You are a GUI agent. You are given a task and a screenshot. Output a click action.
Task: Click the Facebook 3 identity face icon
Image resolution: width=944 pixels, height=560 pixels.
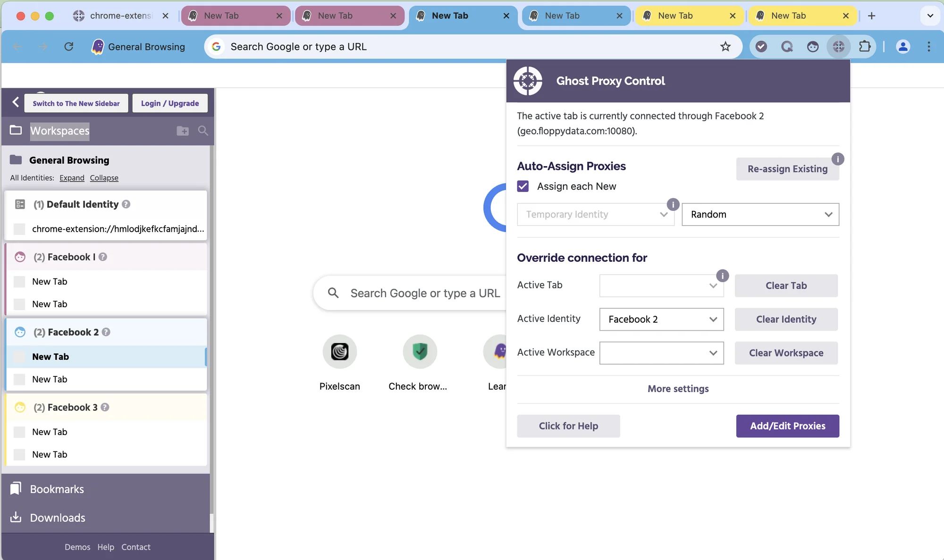(x=20, y=407)
